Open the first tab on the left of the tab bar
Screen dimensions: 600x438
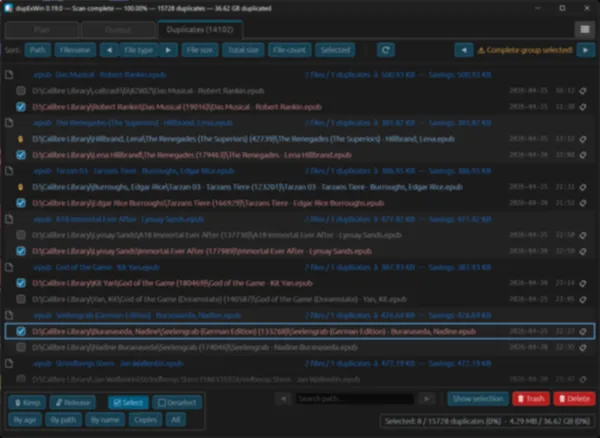(x=42, y=30)
